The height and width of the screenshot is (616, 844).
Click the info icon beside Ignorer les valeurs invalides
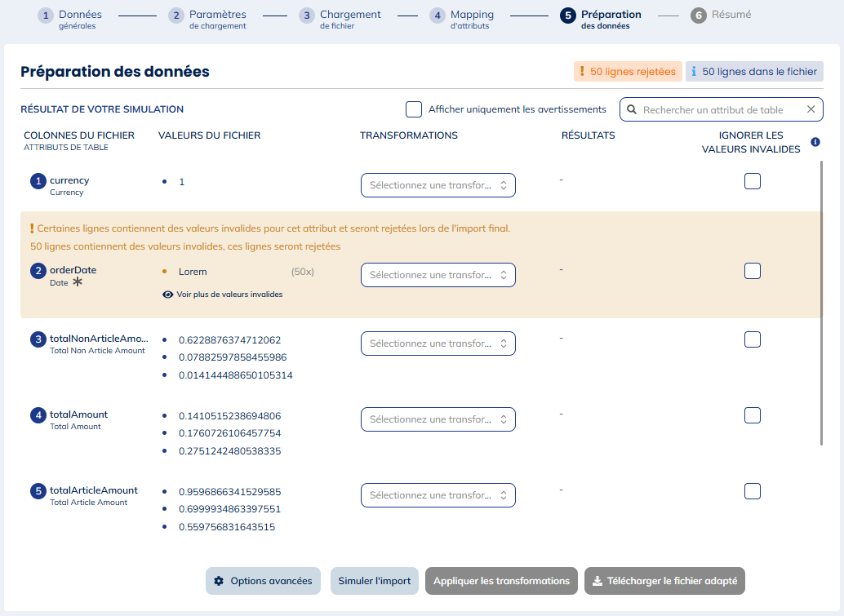click(815, 142)
